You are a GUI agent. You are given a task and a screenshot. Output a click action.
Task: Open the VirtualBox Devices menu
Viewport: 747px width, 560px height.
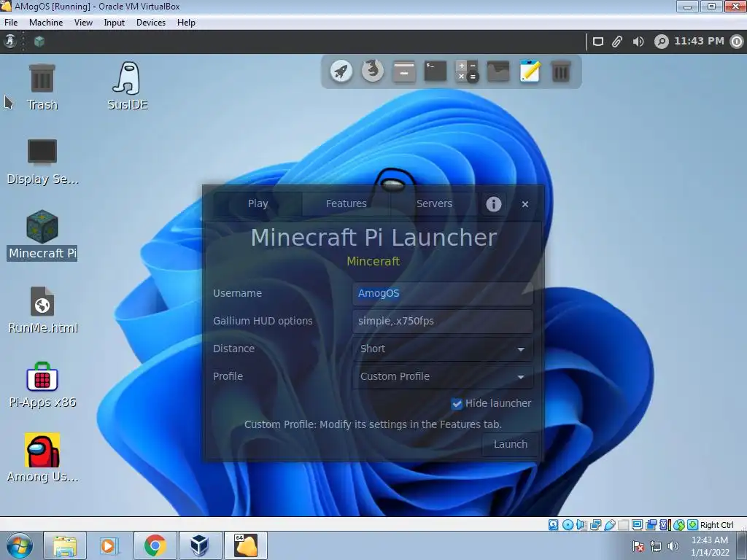tap(151, 23)
